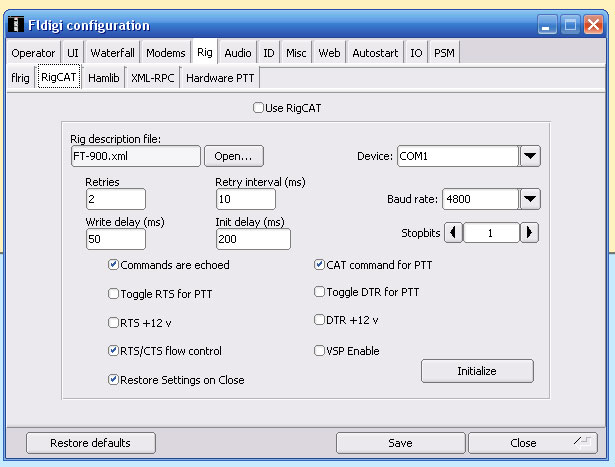Click into the Retry interval field

tap(252, 199)
